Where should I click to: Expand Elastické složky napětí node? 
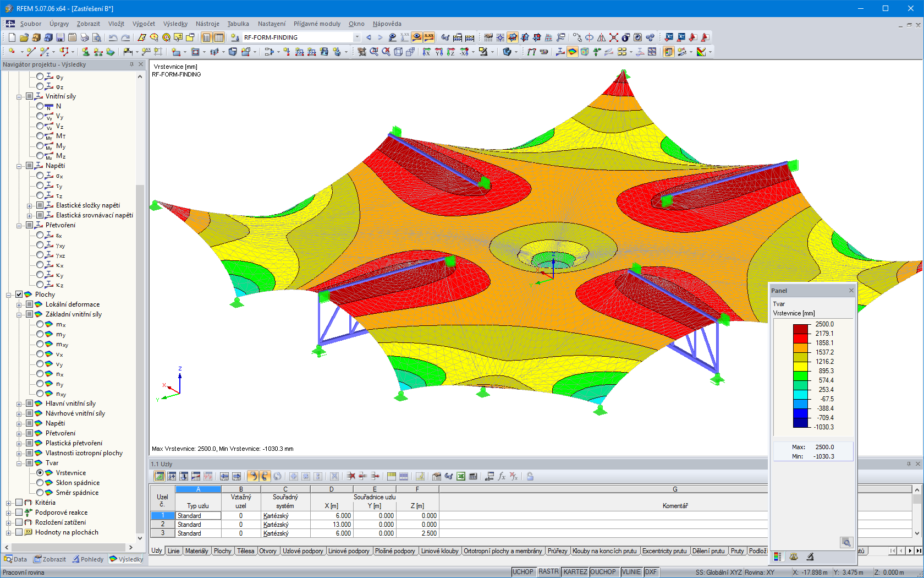[30, 205]
